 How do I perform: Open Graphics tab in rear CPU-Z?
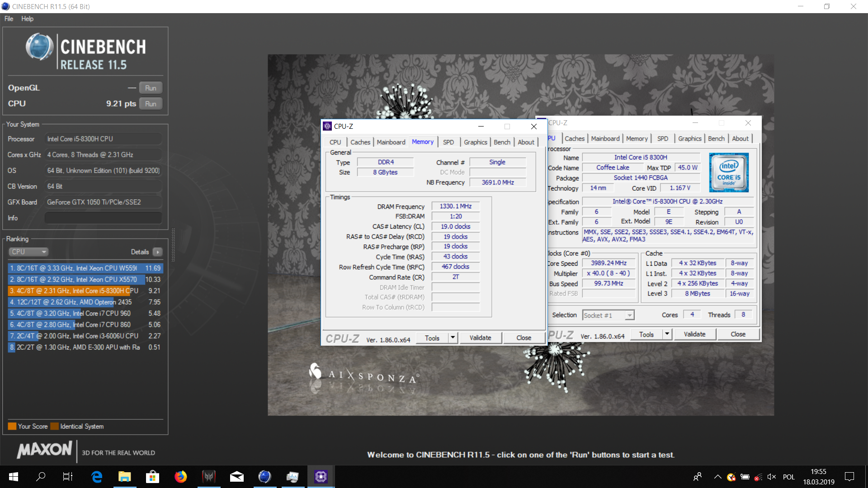(x=690, y=138)
